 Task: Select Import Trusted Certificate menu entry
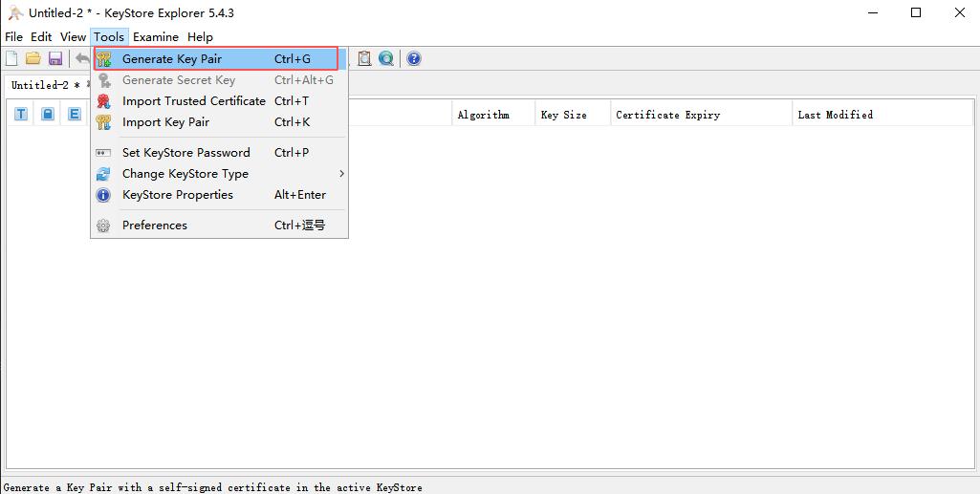(219, 101)
